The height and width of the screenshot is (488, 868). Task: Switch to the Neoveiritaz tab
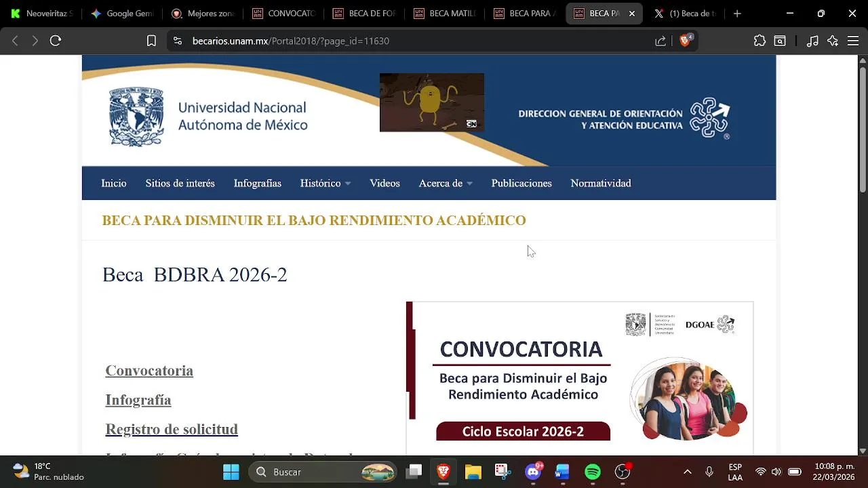42,14
